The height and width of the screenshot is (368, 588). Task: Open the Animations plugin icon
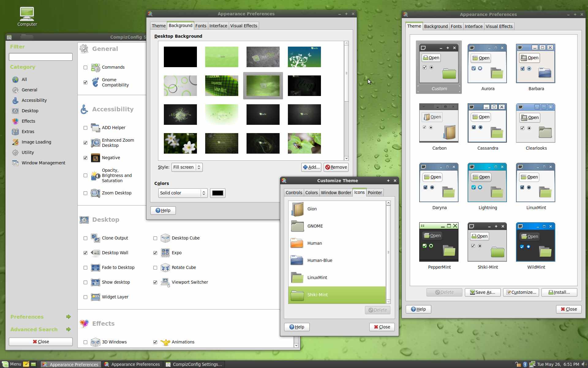click(165, 342)
